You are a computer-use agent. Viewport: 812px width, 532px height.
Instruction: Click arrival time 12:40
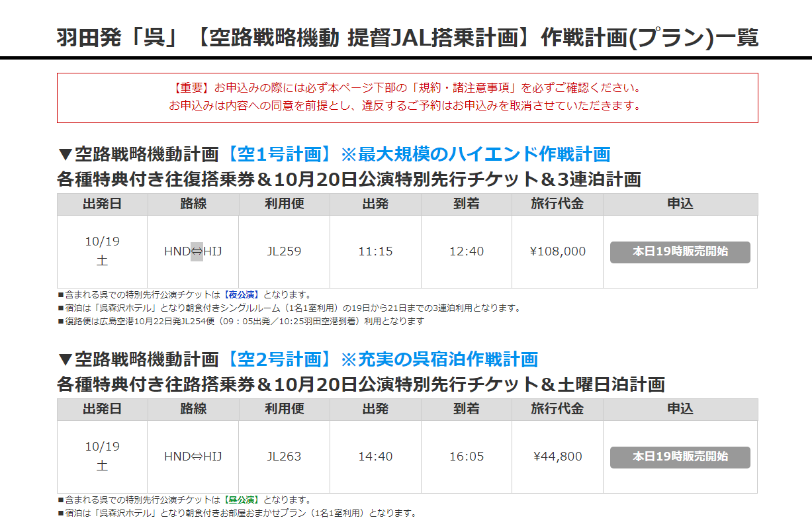467,251
